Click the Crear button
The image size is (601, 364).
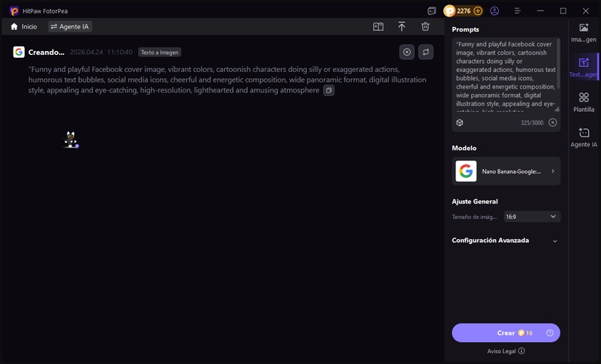pos(506,333)
